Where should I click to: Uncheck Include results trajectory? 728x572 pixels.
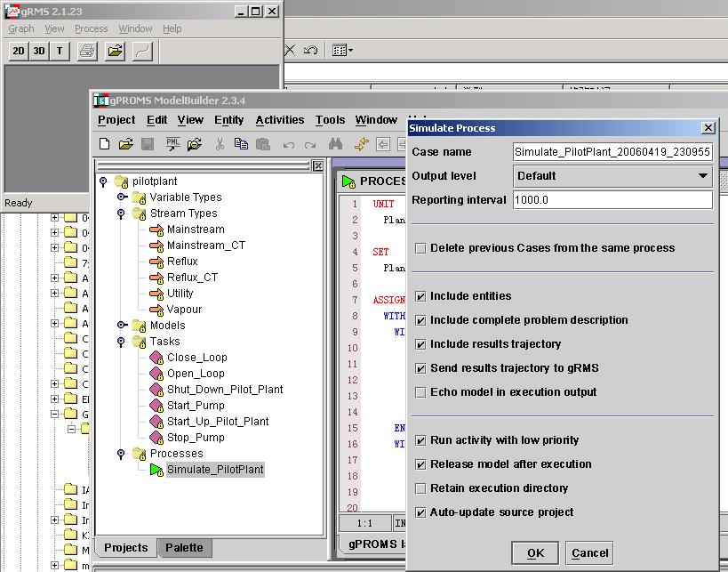[x=420, y=344]
